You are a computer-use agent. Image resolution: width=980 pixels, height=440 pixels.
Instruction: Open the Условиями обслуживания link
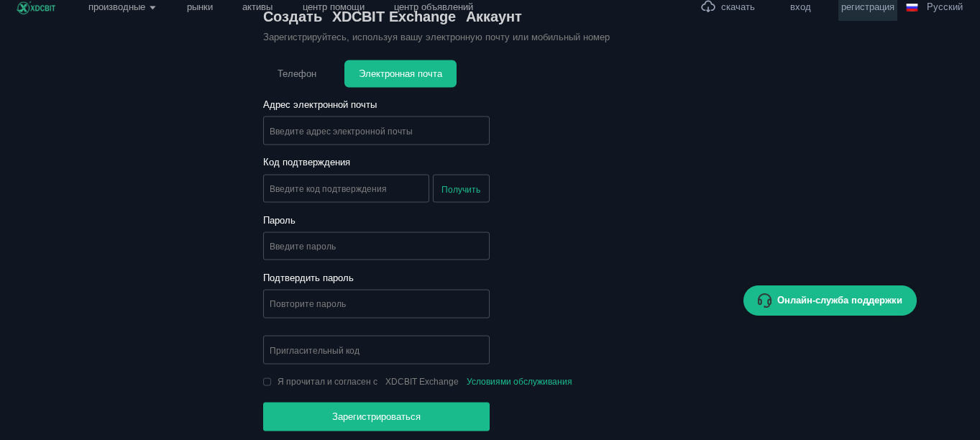(x=519, y=382)
